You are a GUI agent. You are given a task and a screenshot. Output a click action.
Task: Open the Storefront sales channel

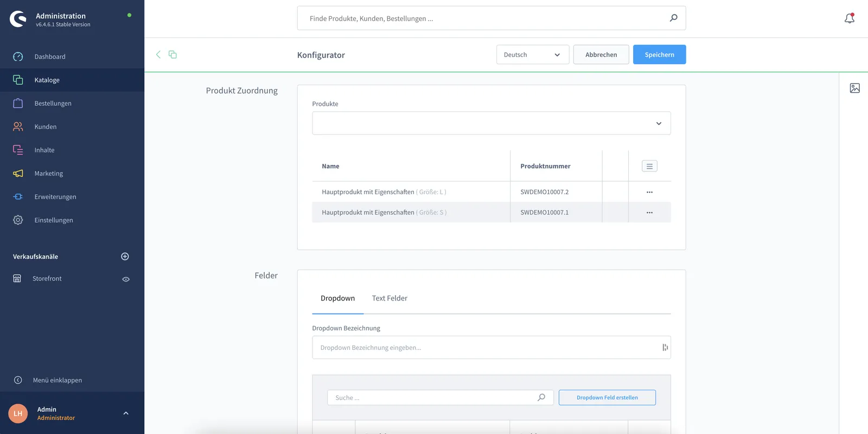tap(47, 278)
